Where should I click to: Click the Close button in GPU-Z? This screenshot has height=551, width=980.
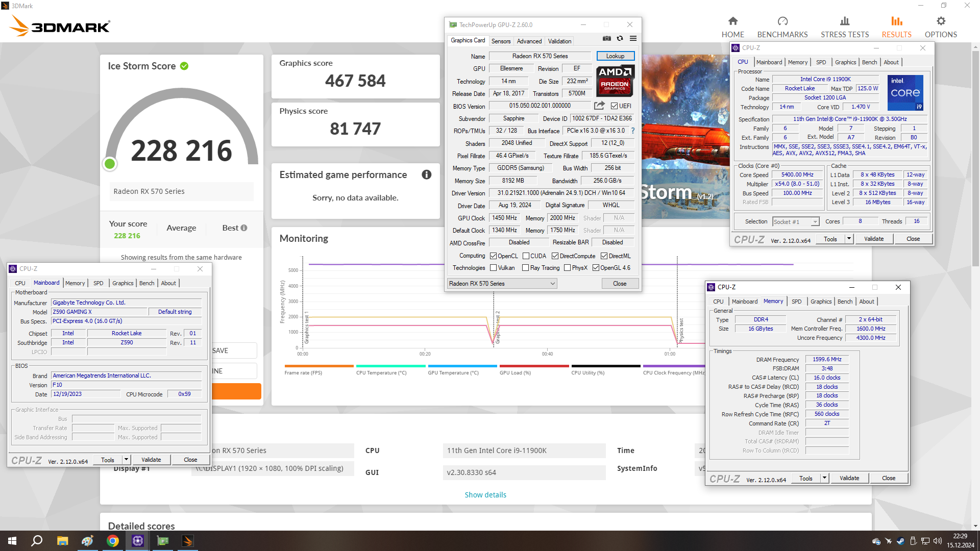pyautogui.click(x=620, y=284)
